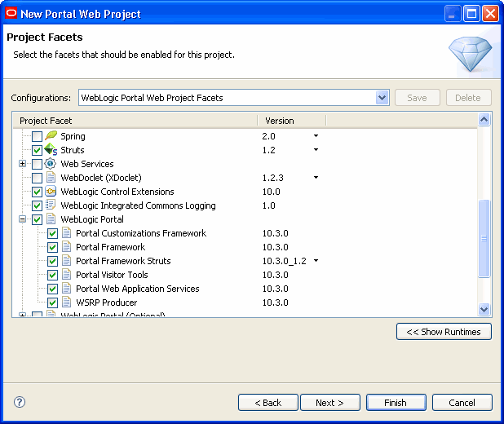Click the scrollbar down arrow
The image size is (504, 424).
(x=484, y=309)
